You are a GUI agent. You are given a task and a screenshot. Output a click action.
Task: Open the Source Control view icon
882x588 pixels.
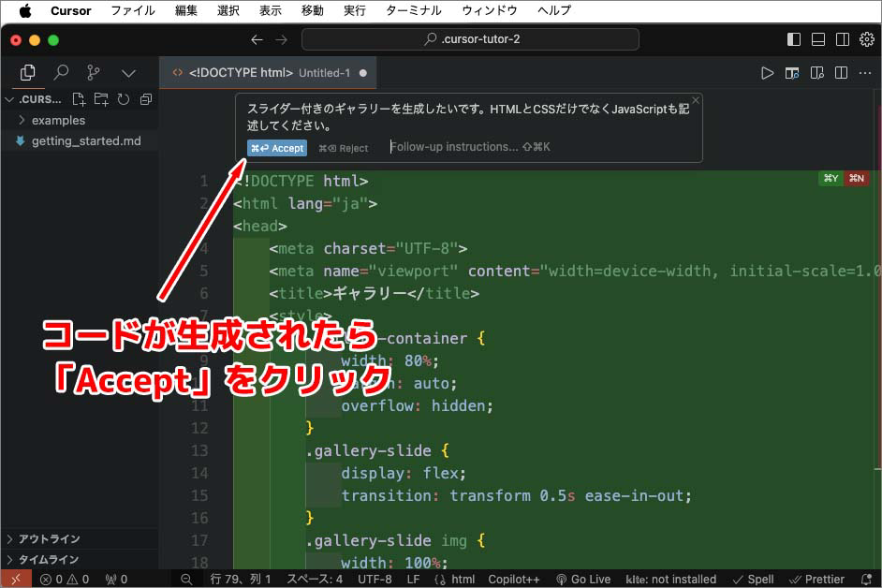coord(93,72)
